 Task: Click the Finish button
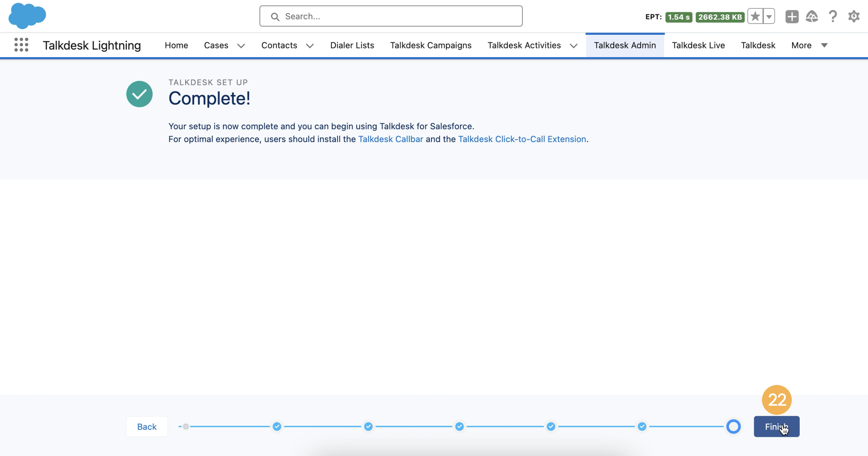[x=776, y=426]
